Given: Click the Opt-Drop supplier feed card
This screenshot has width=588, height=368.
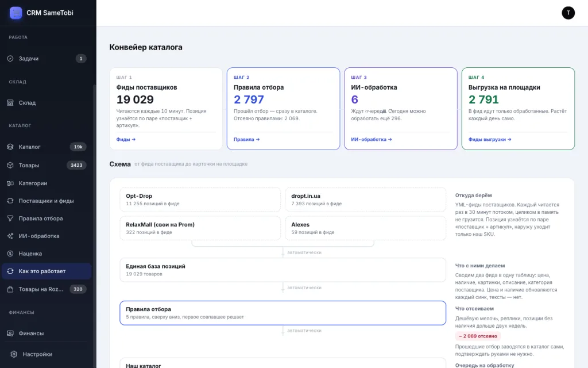Looking at the screenshot, I should 200,200.
